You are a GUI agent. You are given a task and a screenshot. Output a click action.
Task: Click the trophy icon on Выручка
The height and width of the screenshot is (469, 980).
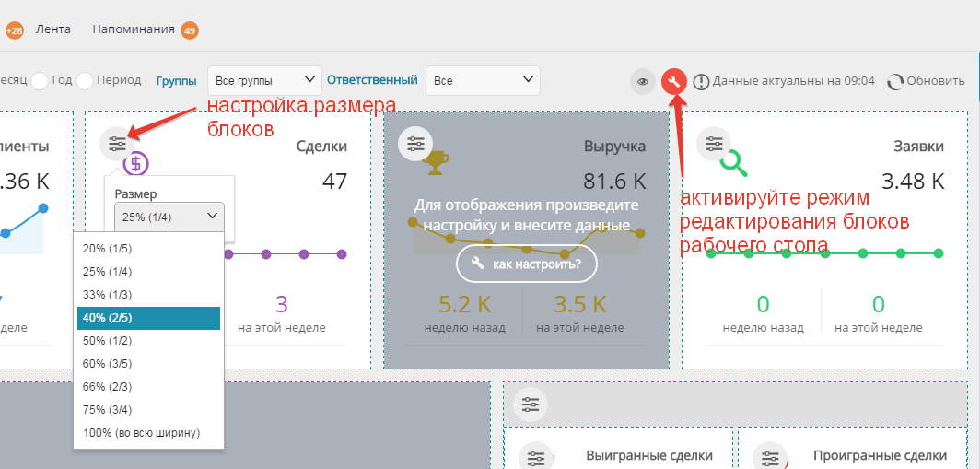click(x=436, y=164)
